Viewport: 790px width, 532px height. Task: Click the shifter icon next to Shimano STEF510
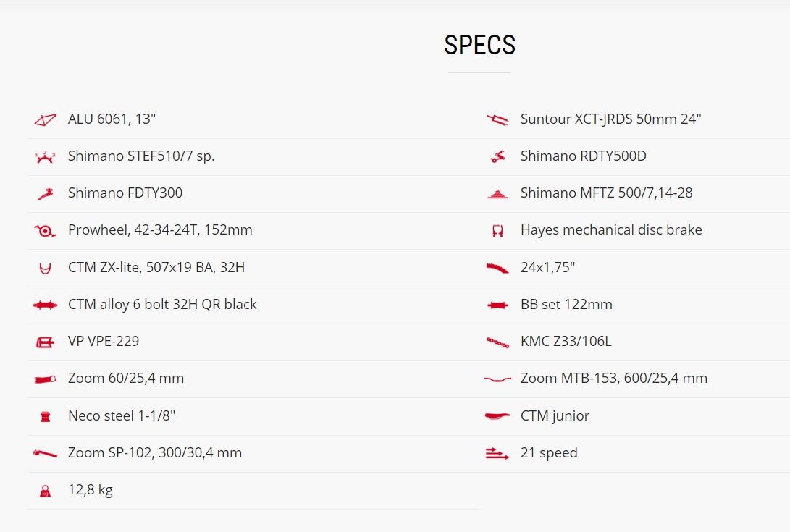45,156
